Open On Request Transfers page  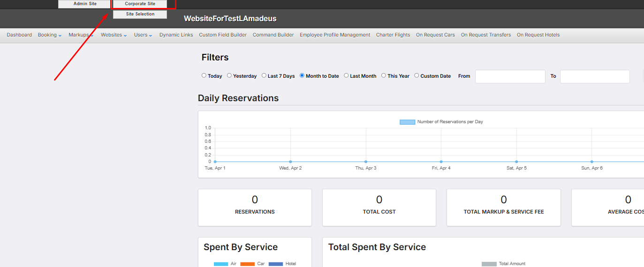pos(486,35)
